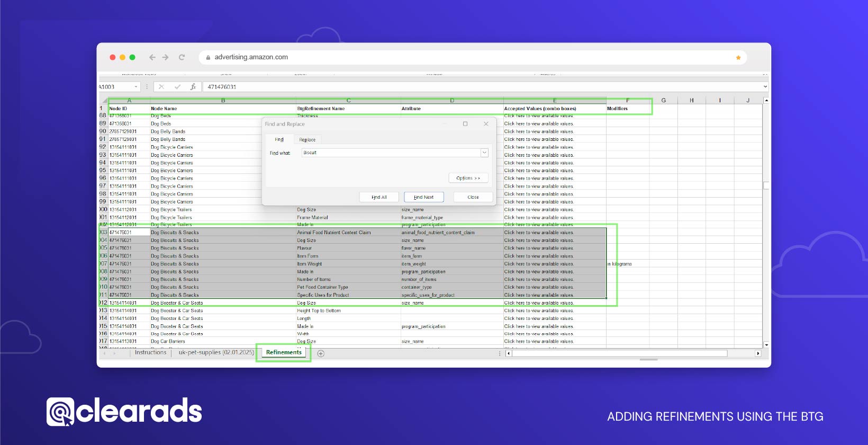Viewport: 868px width, 445px height.
Task: Click the 'Flavour' refinement cell
Action: [348, 248]
